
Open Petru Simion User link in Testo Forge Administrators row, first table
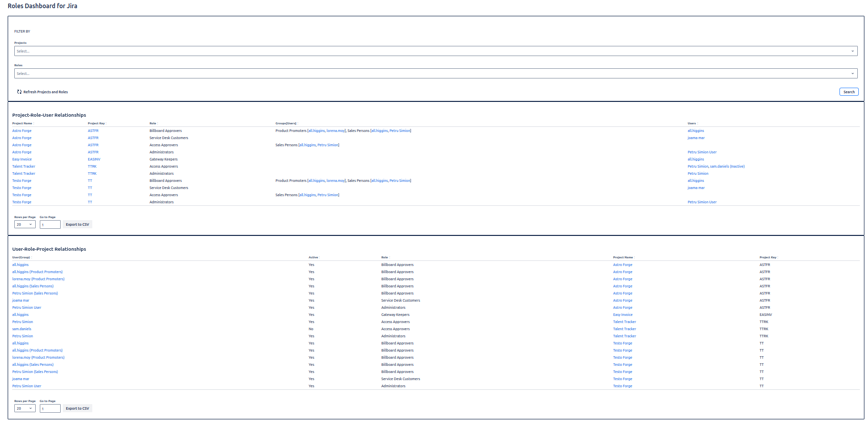(x=702, y=202)
